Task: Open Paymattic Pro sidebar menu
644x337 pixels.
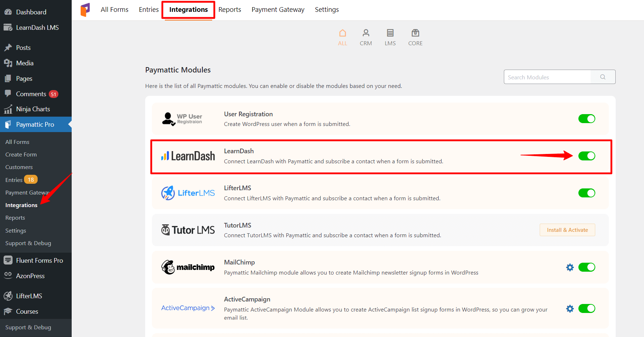Action: pos(36,125)
